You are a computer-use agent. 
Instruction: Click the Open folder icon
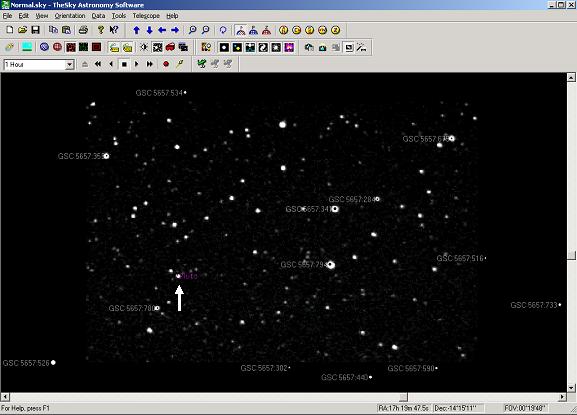(22, 30)
